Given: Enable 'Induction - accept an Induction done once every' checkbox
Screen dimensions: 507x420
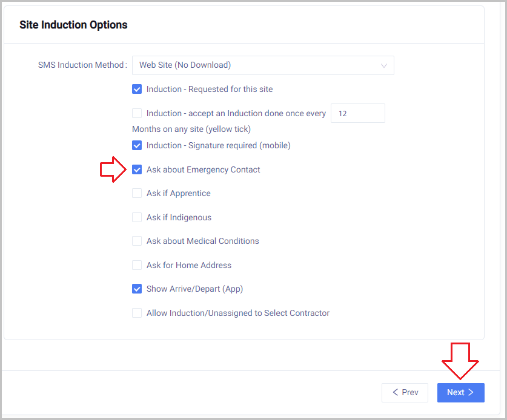Looking at the screenshot, I should [137, 113].
